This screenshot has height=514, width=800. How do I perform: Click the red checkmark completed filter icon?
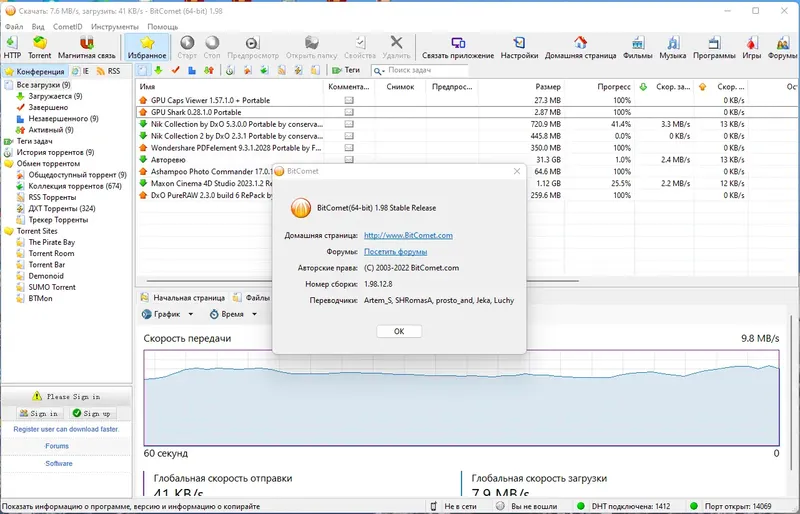click(x=175, y=70)
